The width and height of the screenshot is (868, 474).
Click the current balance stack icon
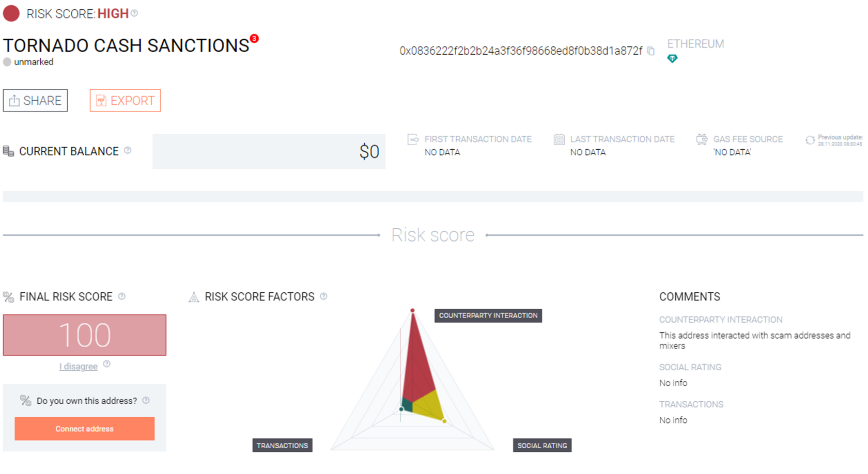(8, 151)
